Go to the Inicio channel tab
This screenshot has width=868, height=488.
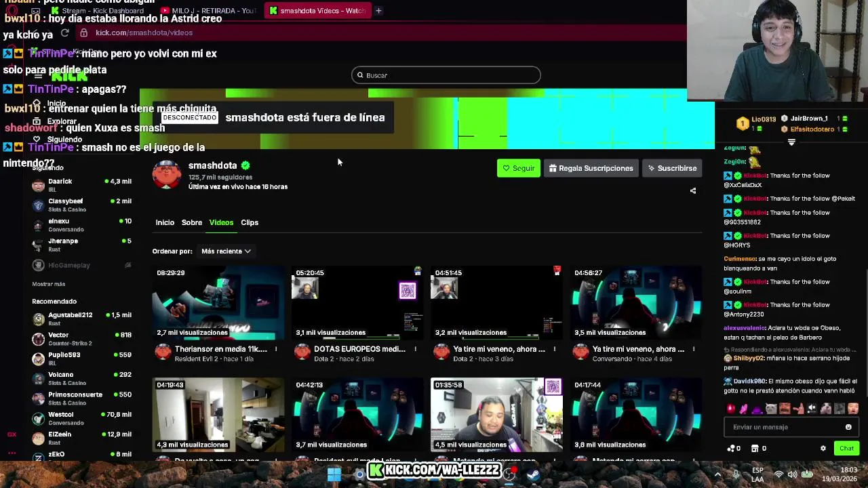pos(165,222)
